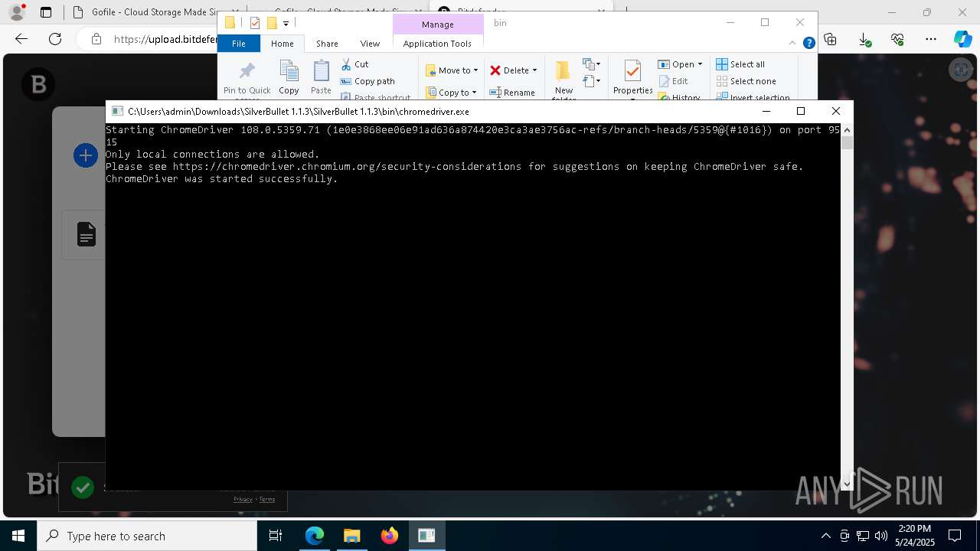Open the Open dropdown in the ribbon
The width and height of the screenshot is (980, 551).
[x=680, y=64]
